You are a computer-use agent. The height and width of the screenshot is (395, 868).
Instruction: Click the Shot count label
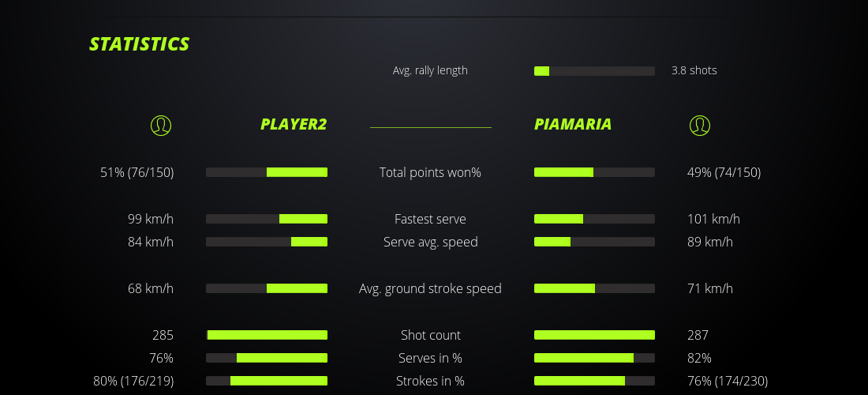(430, 335)
